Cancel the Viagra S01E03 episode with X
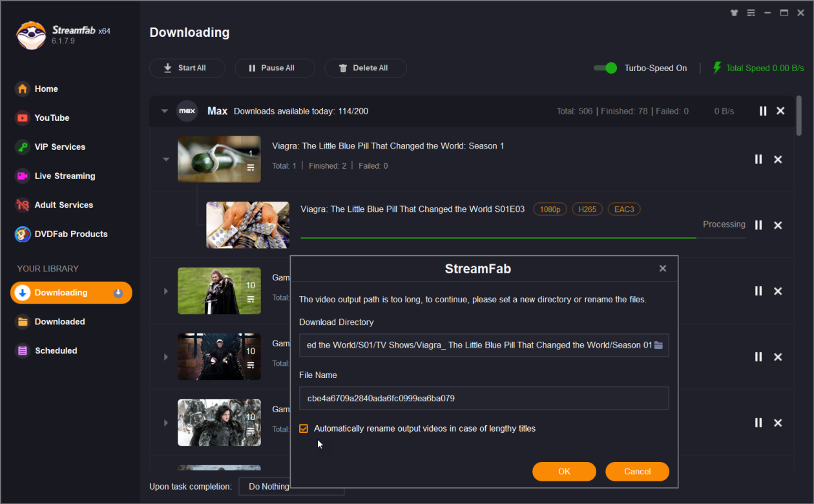Viewport: 814px width, 504px height. pos(778,225)
